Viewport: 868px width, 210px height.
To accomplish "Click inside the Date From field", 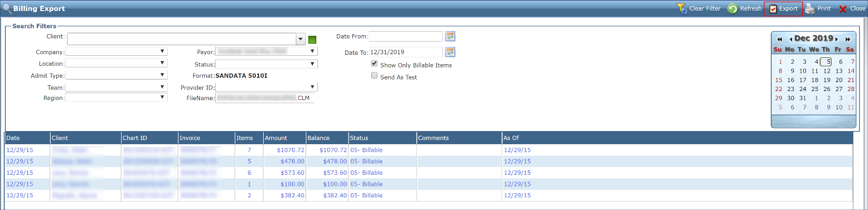I will point(405,36).
